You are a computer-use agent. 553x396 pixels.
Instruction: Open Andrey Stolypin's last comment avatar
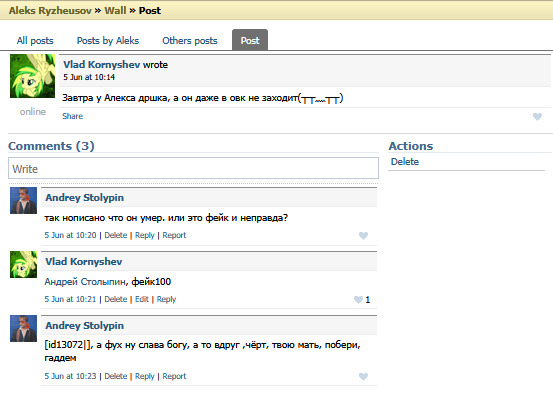tap(23, 328)
